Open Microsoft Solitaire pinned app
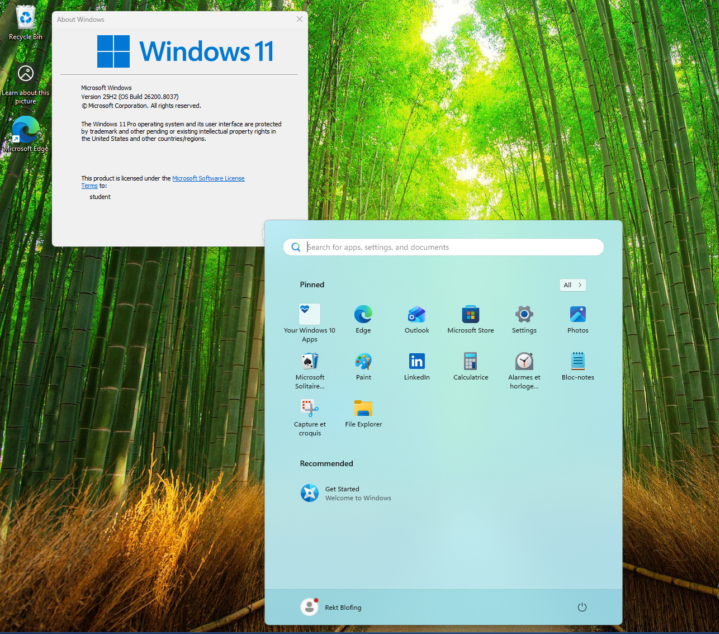Viewport: 719px width, 634px height. pos(310,370)
